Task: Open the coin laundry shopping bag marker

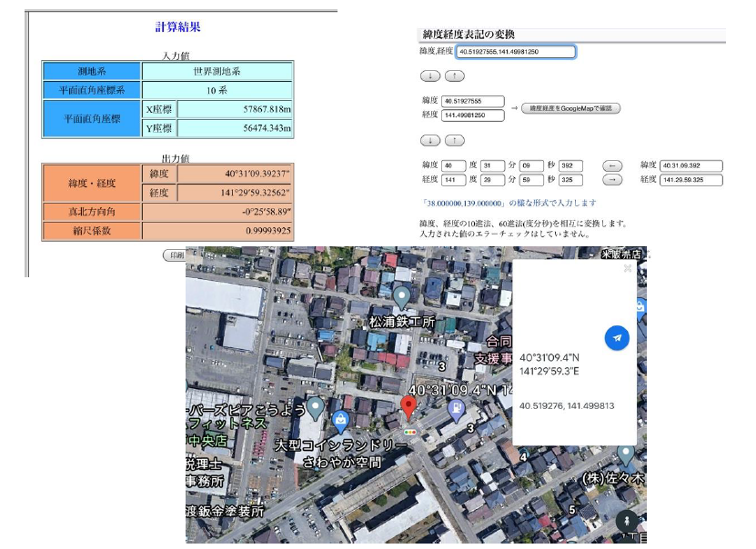Action: pos(340,421)
